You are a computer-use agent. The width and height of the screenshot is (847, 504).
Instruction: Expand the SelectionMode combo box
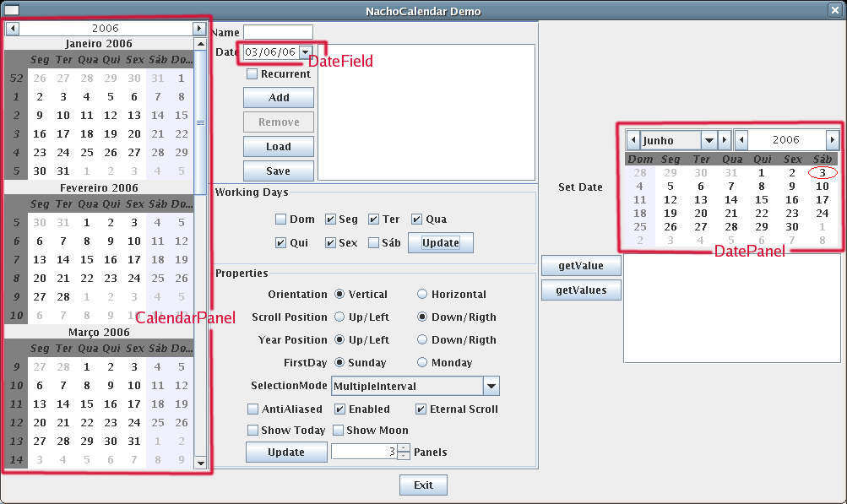pyautogui.click(x=491, y=387)
